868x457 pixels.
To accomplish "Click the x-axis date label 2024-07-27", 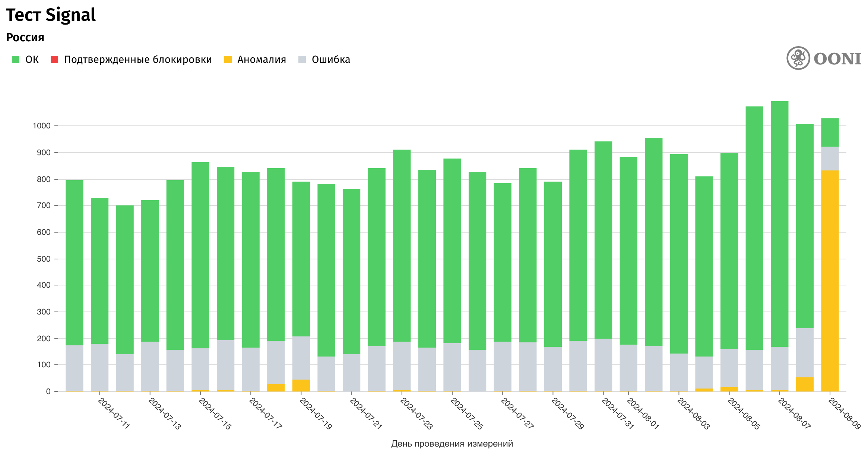I will [517, 413].
